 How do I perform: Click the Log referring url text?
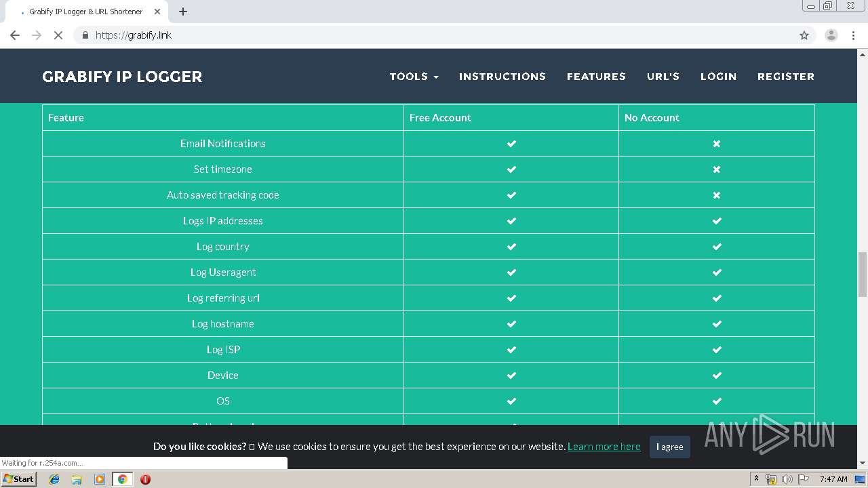pos(223,298)
